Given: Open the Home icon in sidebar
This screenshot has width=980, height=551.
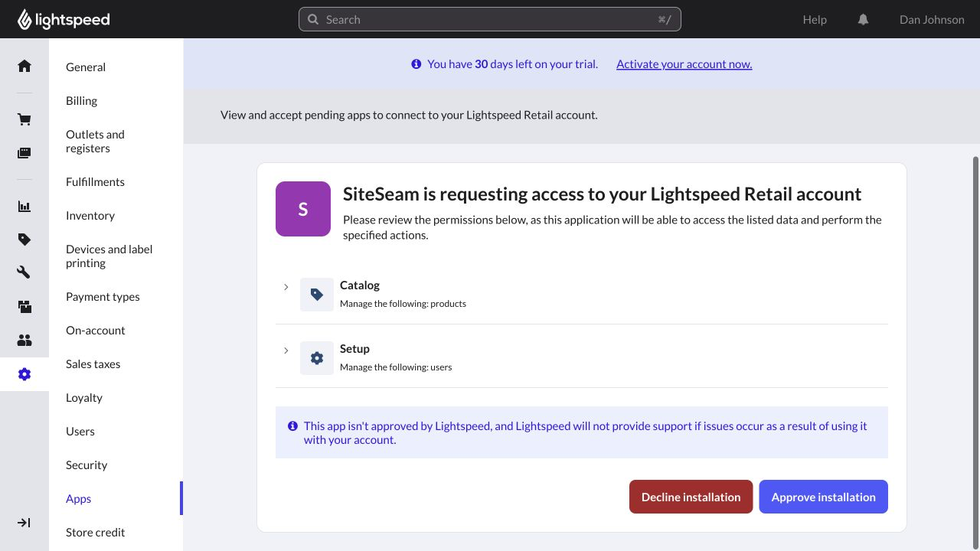Looking at the screenshot, I should click(x=24, y=66).
